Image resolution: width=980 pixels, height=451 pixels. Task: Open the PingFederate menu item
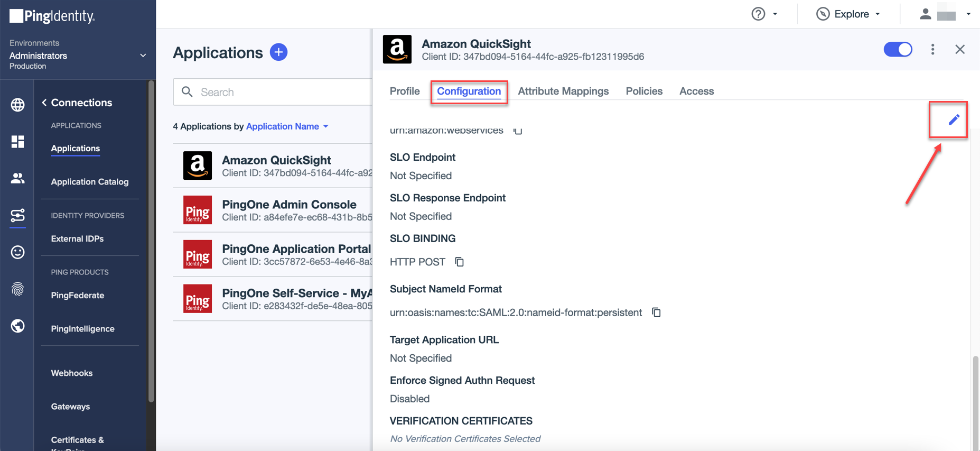click(78, 296)
